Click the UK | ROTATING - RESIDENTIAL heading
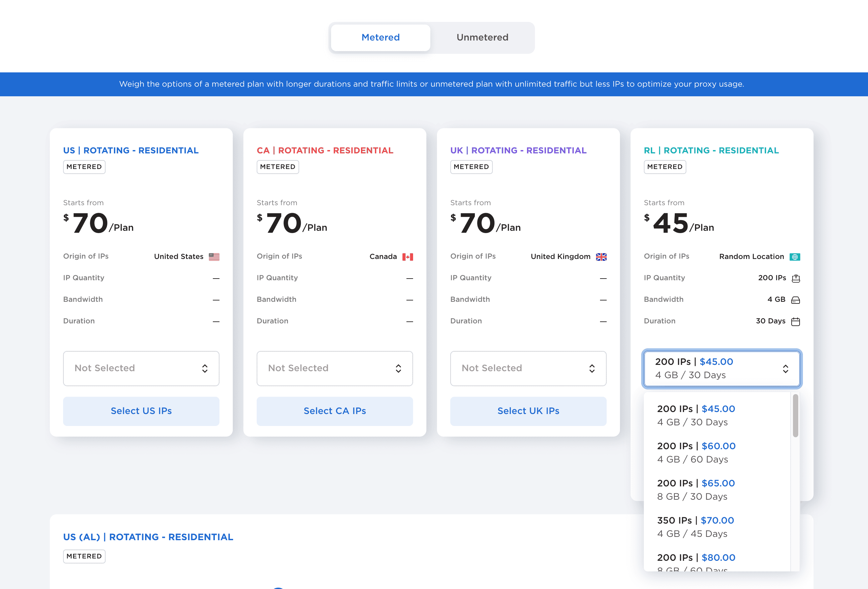Screen dimensions: 868x589 tap(518, 150)
